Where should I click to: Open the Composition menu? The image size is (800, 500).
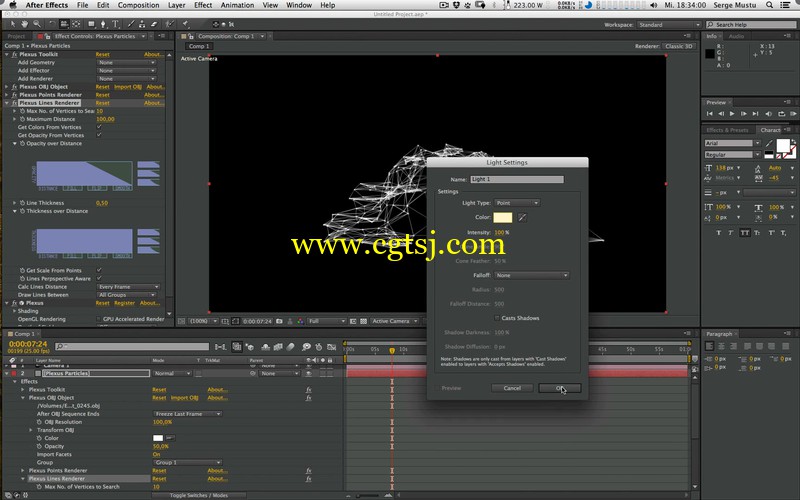coord(138,5)
